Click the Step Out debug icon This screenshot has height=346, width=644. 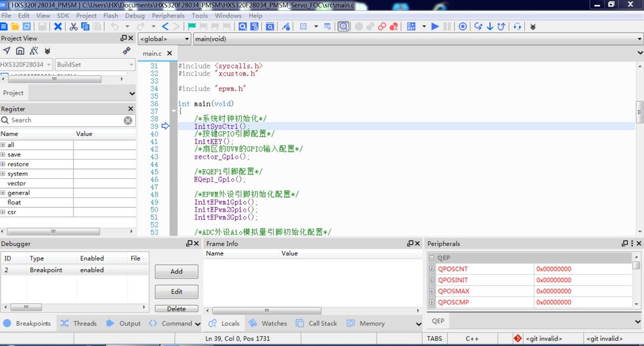(501, 26)
